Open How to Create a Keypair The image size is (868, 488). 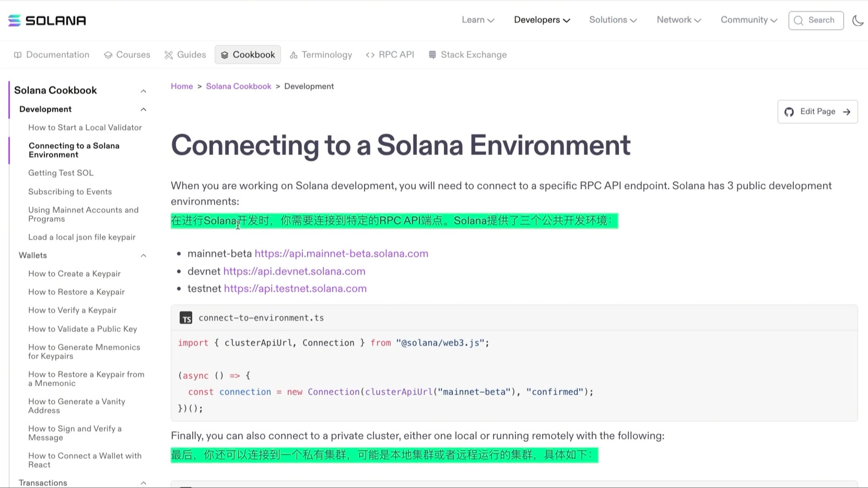click(75, 273)
